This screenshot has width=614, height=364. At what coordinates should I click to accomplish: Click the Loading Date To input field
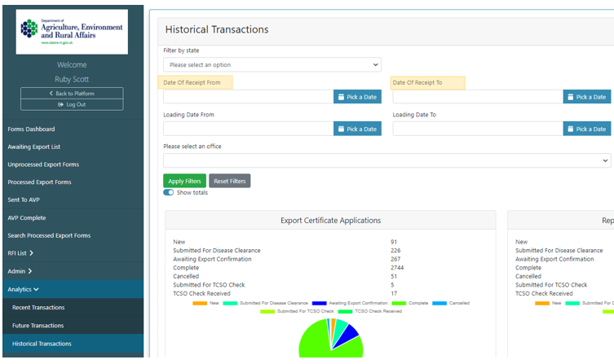[478, 129]
